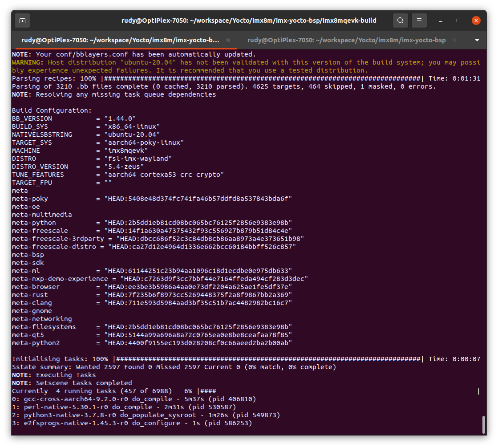Close the active tab using its X

[x=228, y=40]
